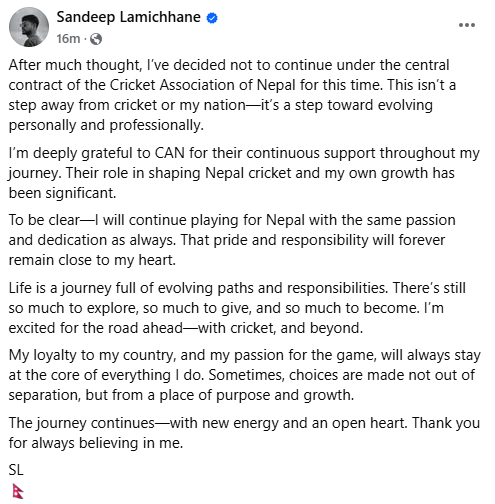This screenshot has height=504, width=495.
Task: Click the Sandeep Lamichhane profile name
Action: [128, 17]
